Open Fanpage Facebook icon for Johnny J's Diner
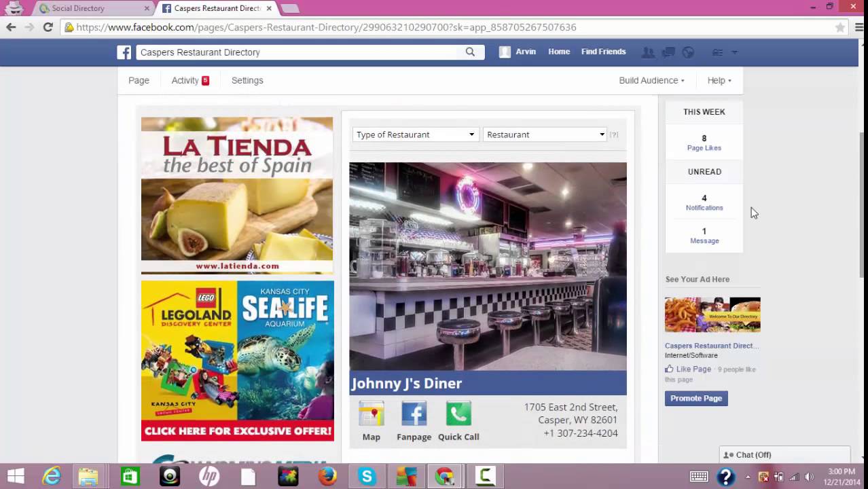The width and height of the screenshot is (868, 489). point(414,413)
